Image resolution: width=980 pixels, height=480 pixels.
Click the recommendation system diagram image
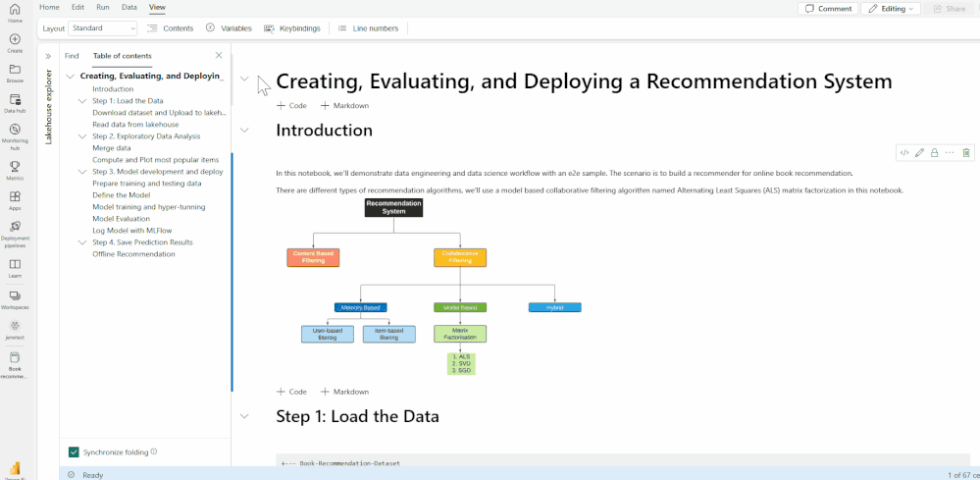click(435, 287)
